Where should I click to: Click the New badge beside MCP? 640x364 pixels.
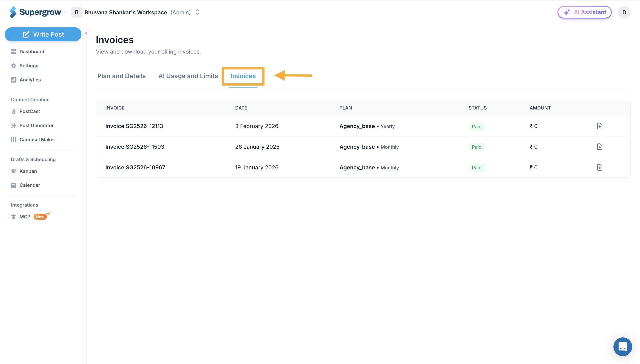point(40,217)
